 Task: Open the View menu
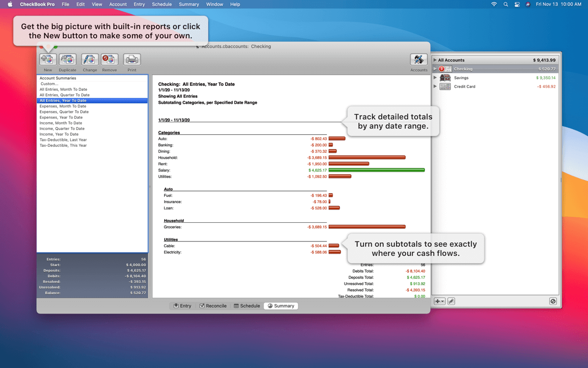[x=97, y=4]
